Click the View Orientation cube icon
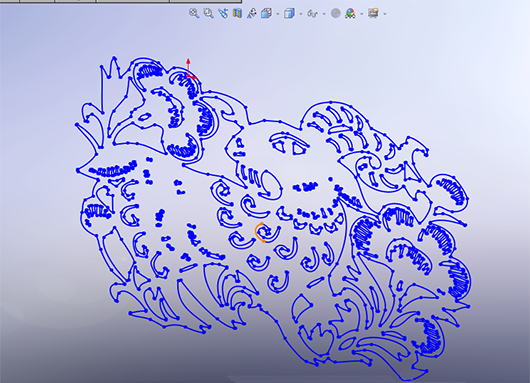The width and height of the screenshot is (530, 383). [x=267, y=13]
